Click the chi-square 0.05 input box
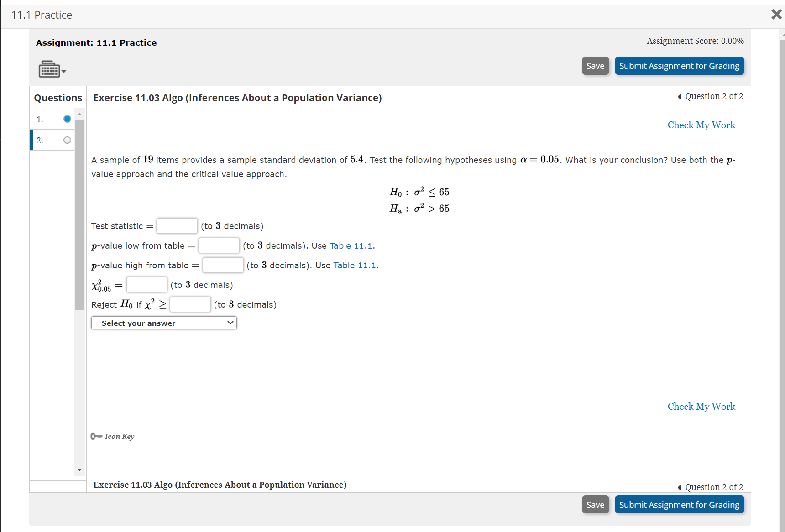This screenshot has height=532, width=785. pos(147,284)
